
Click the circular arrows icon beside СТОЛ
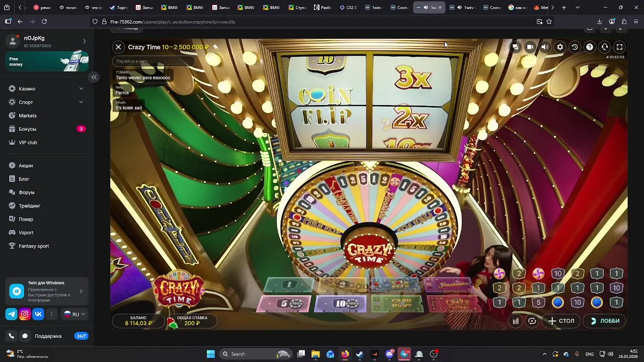(532, 321)
